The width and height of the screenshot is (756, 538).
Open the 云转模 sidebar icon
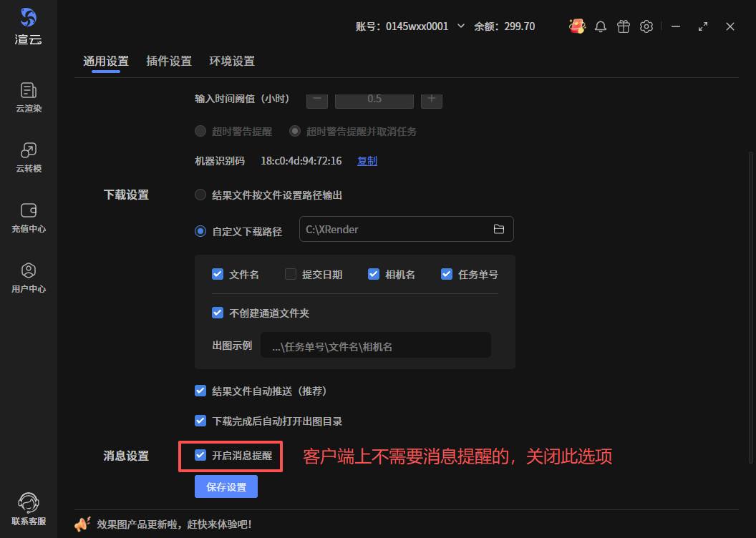point(29,151)
